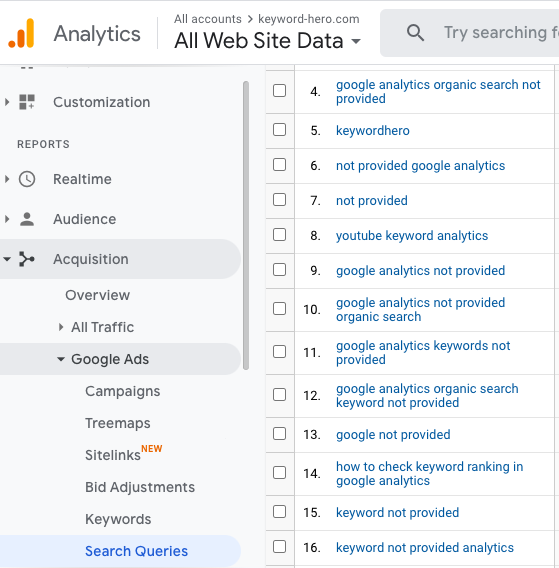Check the row 15 checkbox
This screenshot has width=559, height=568.
279,512
